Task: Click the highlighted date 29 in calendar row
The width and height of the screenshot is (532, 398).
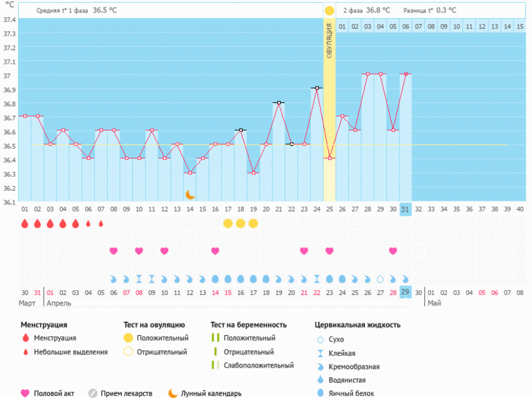Action: click(406, 292)
